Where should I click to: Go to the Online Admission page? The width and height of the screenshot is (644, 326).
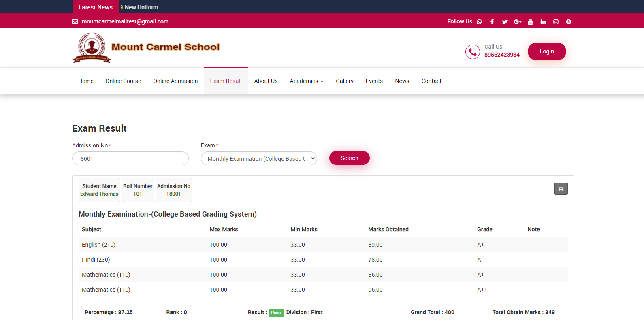click(x=175, y=81)
